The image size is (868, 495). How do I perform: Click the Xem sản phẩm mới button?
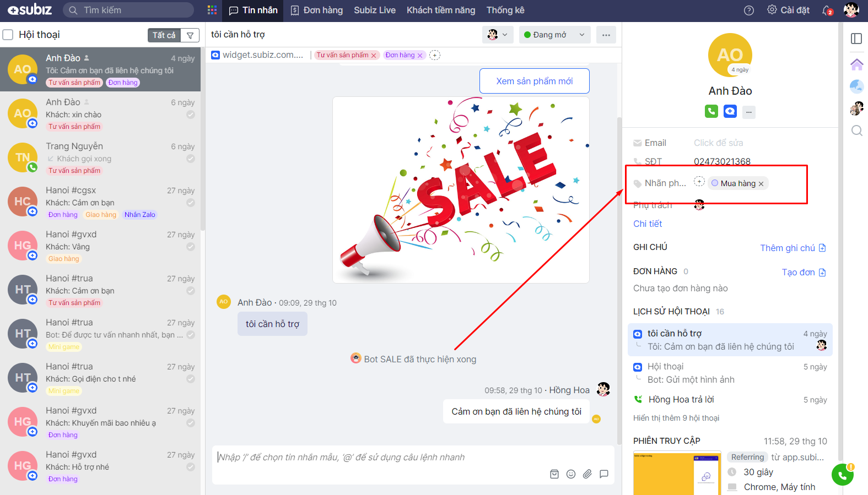534,81
